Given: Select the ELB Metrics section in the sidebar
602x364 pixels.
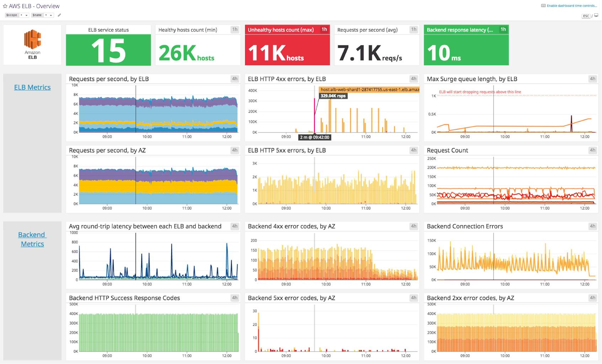Looking at the screenshot, I should [x=32, y=87].
